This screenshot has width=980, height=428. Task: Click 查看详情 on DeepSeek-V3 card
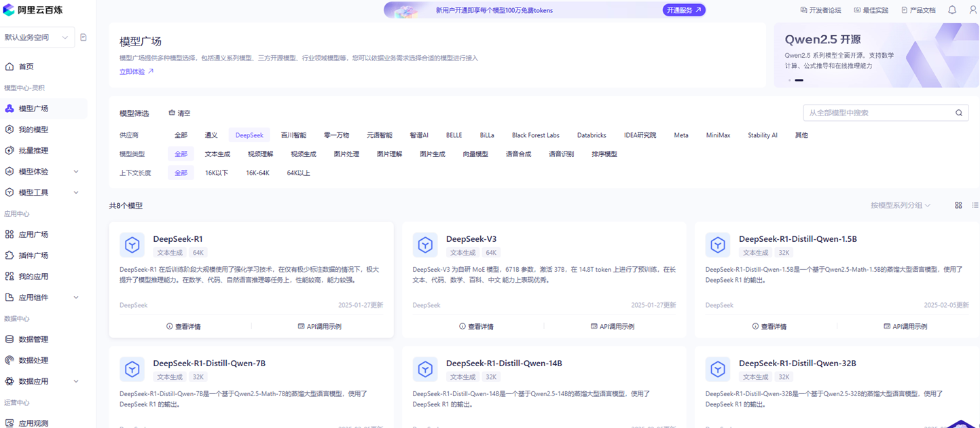pos(476,327)
